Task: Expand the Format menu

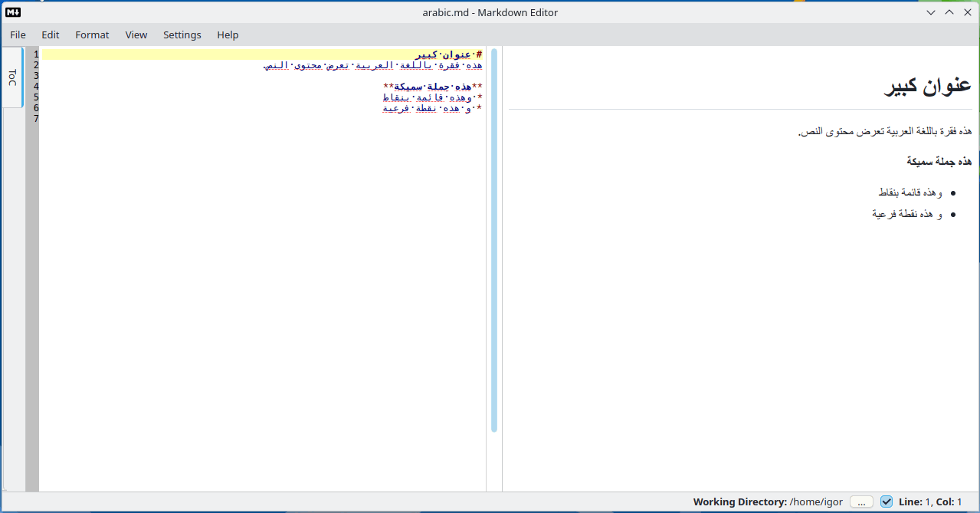Action: click(x=92, y=35)
